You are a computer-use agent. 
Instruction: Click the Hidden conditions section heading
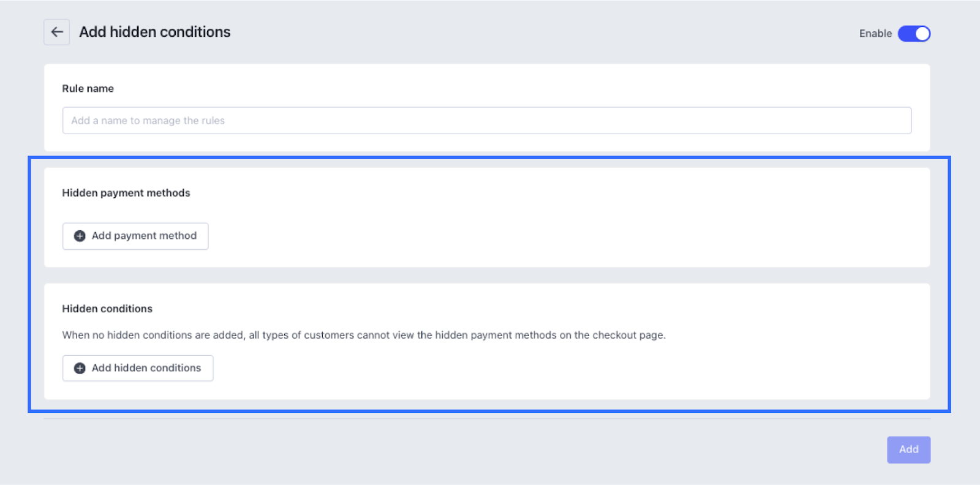107,309
